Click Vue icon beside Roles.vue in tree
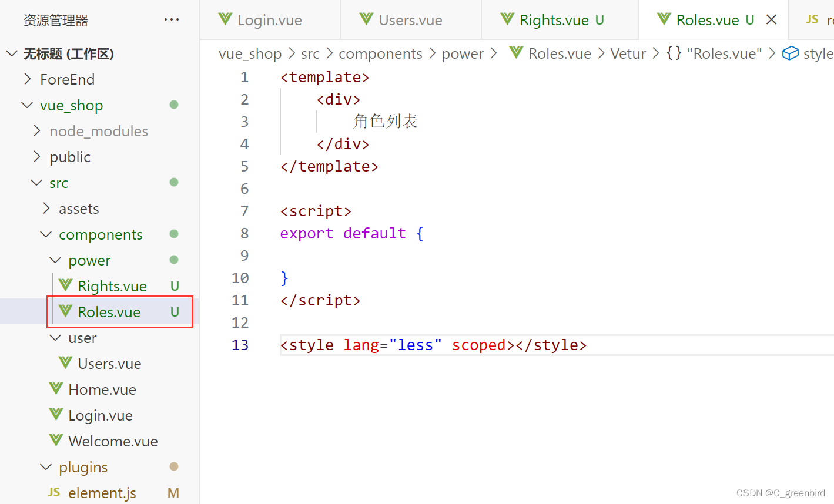This screenshot has width=834, height=504. (65, 311)
